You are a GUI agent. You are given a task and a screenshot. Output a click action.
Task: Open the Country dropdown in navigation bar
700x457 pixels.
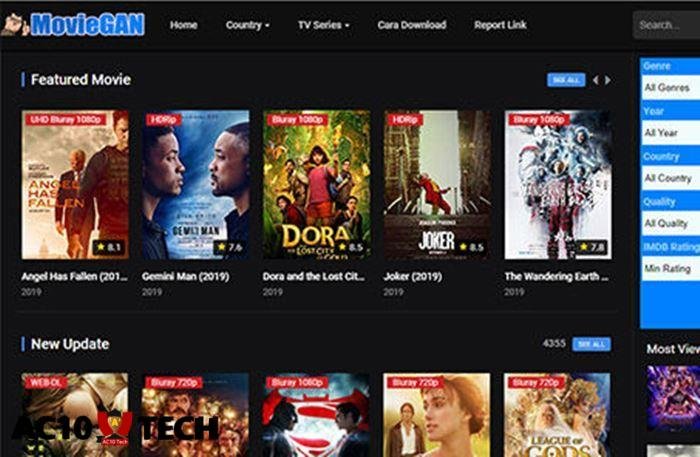pyautogui.click(x=247, y=25)
